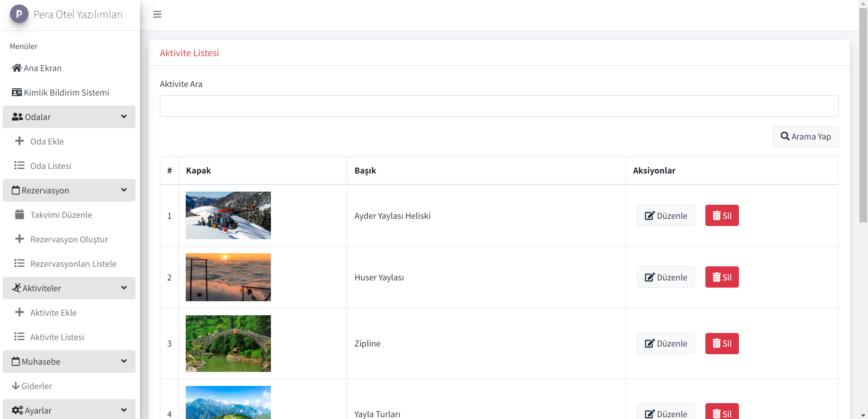This screenshot has width=868, height=419.
Task: Click the list icon next to Oda Listesi
Action: click(19, 165)
